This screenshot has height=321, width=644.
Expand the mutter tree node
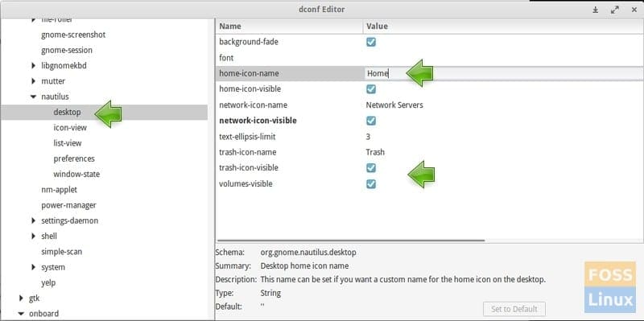pyautogui.click(x=34, y=81)
